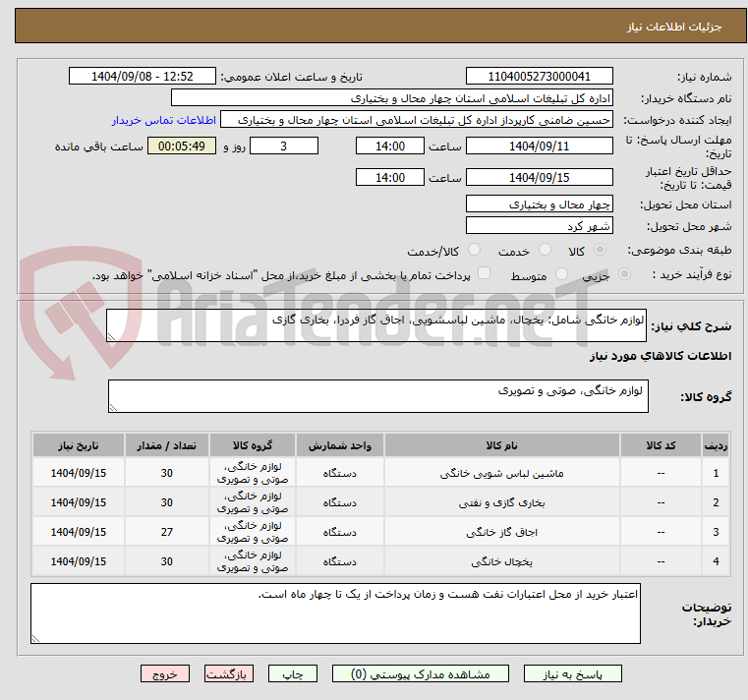This screenshot has height=700, width=748.
Task: Click row number 4 in the goods table
Action: [716, 561]
